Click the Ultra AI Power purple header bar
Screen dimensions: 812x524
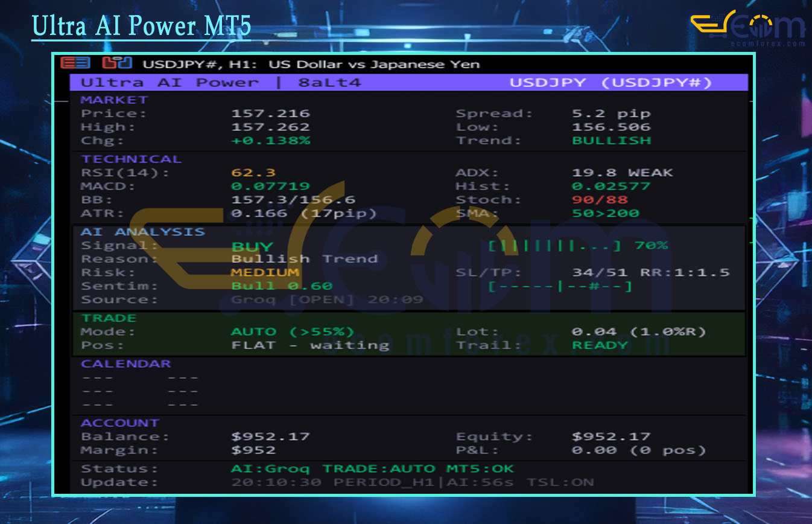point(408,83)
